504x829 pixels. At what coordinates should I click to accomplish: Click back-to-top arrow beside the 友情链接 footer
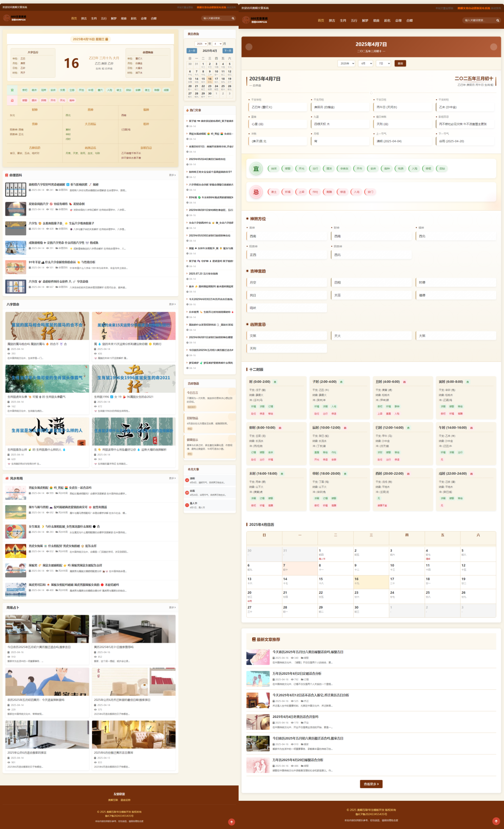tap(231, 822)
